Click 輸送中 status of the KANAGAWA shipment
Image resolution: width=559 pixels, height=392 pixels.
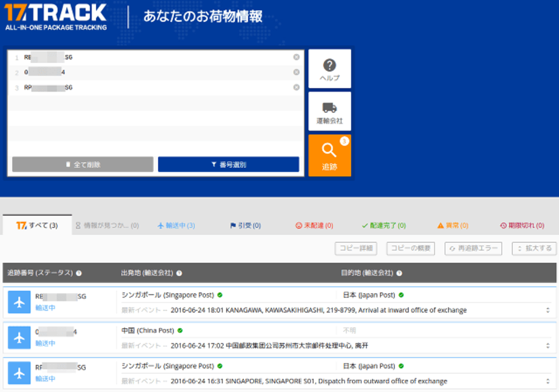(45, 308)
